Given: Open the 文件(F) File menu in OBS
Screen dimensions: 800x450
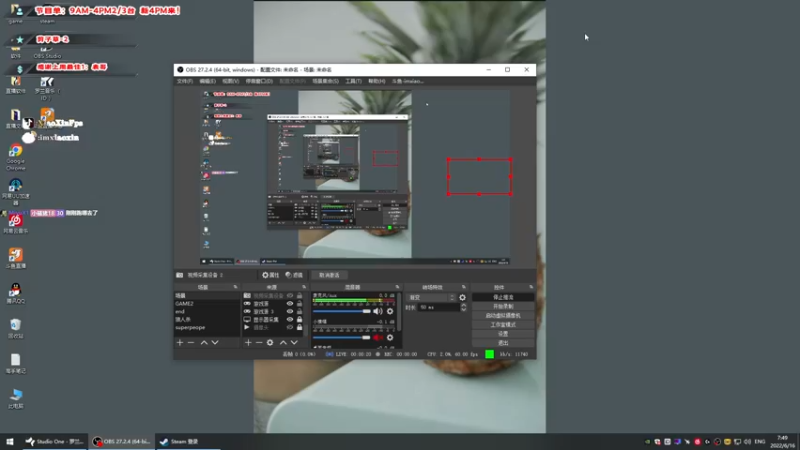Looking at the screenshot, I should pos(185,81).
